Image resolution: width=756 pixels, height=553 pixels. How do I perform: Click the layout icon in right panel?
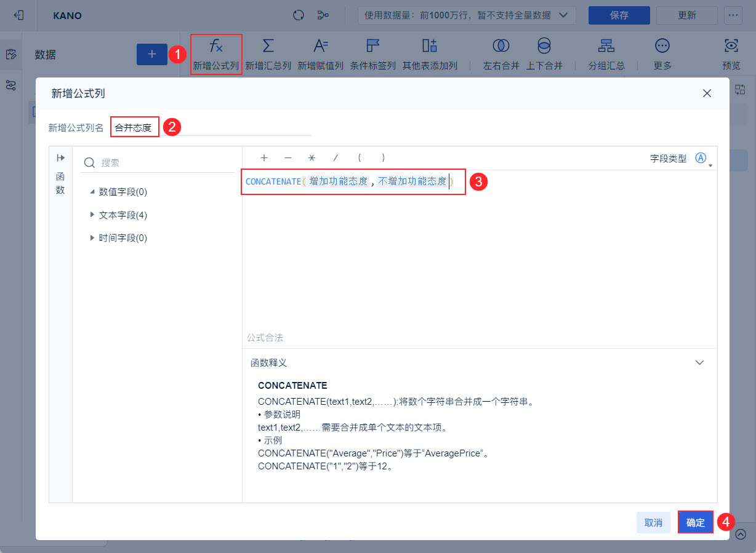point(739,89)
